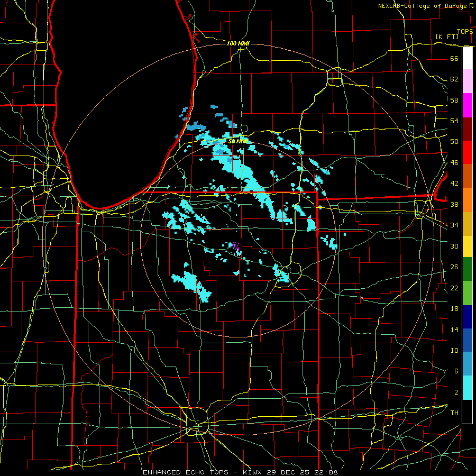The image size is (476, 476).
Task: Click the "2" legend value
Action: coord(456,392)
